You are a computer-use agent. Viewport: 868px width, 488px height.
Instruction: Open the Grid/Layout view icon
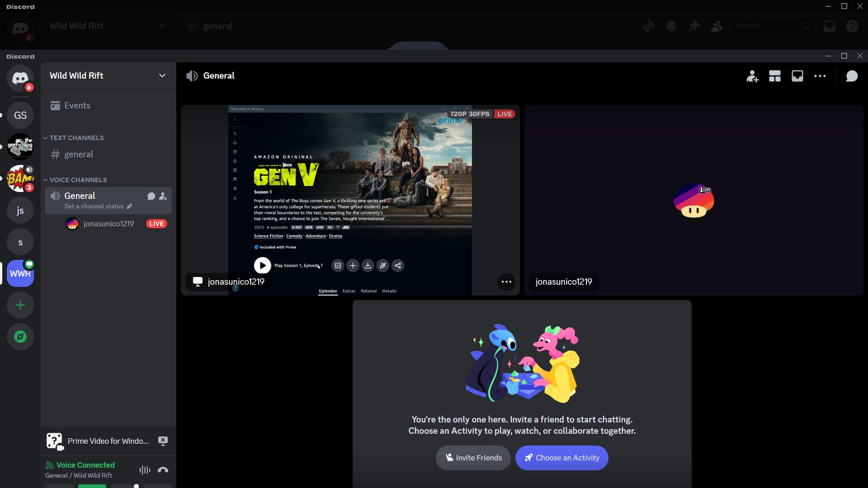pos(774,75)
